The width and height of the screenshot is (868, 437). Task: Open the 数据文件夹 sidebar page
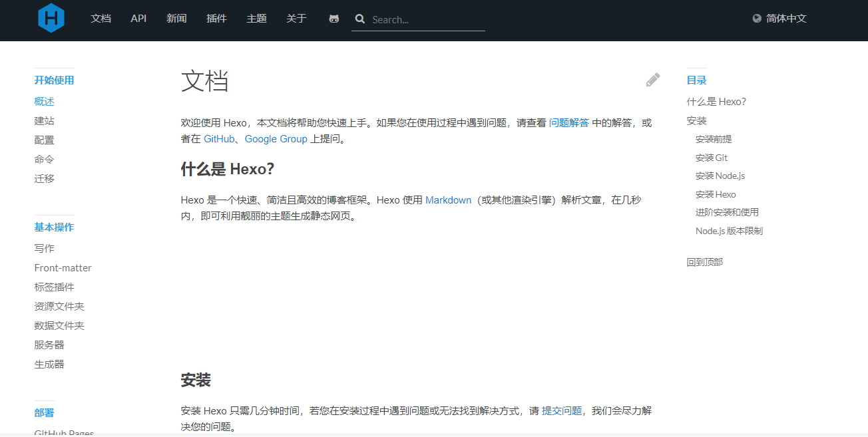coord(59,326)
